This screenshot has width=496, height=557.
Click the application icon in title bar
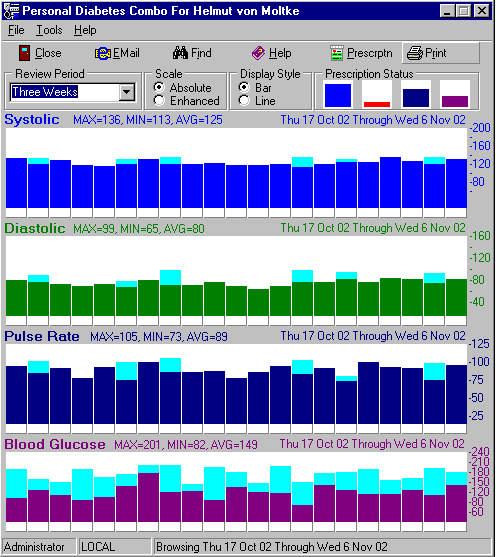10,11
